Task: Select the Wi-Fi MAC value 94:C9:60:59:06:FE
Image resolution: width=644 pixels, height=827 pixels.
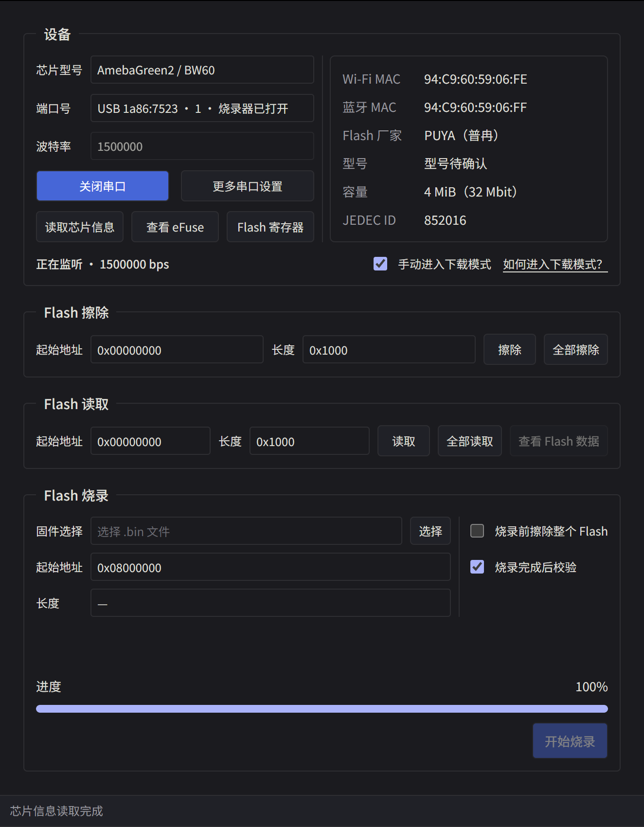Action: (x=476, y=79)
